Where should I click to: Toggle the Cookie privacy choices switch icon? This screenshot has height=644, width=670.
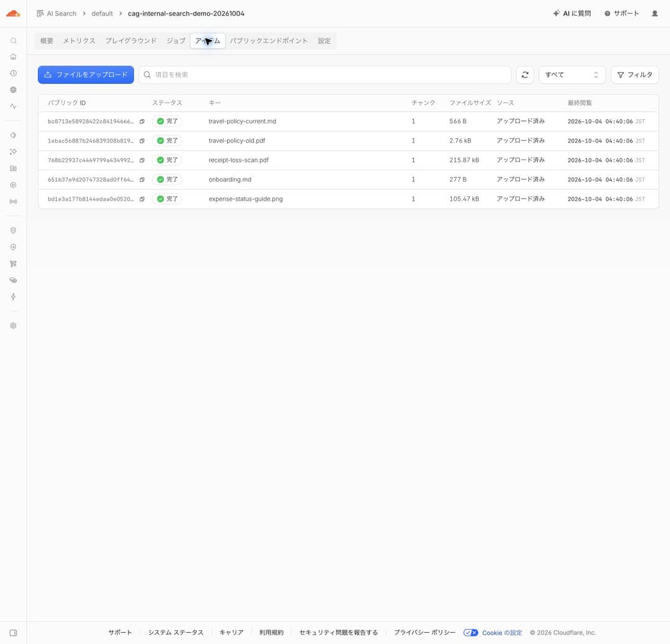(470, 633)
